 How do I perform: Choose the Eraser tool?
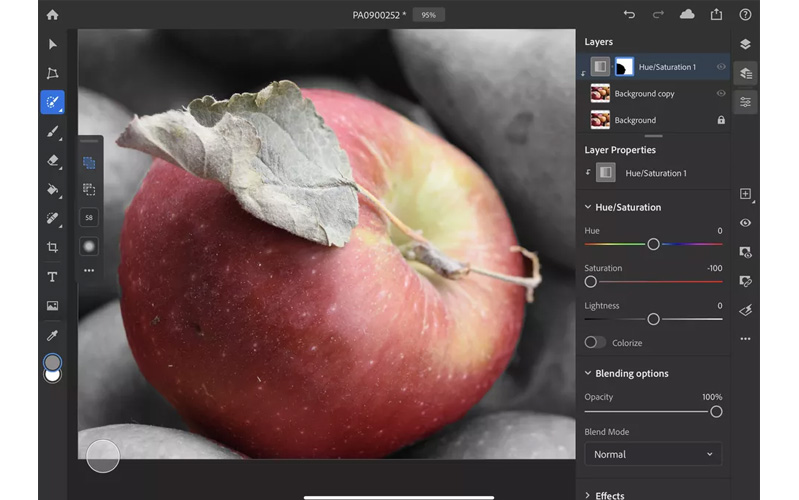[53, 160]
